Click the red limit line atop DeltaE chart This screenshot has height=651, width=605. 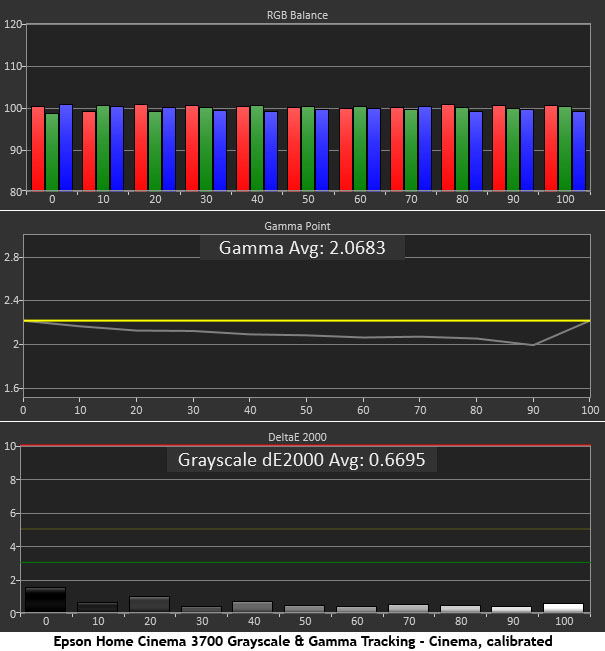300,445
